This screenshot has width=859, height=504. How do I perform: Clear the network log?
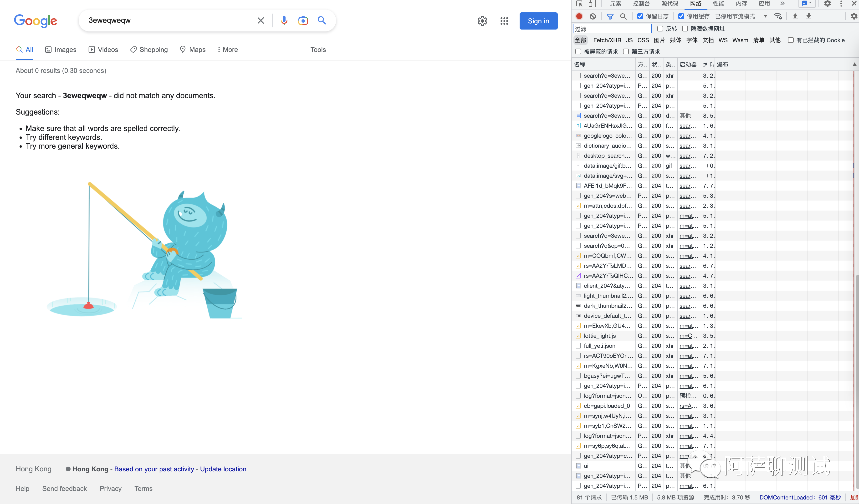coord(593,16)
